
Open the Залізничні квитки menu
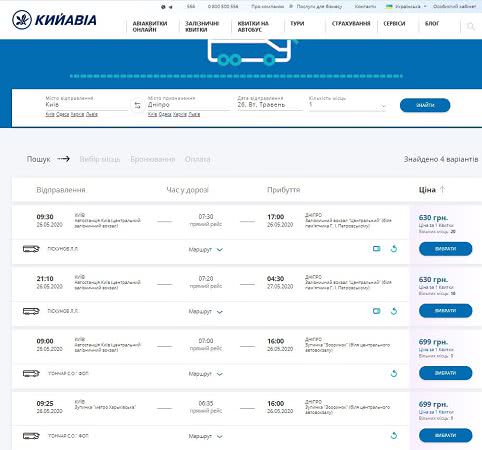click(x=202, y=26)
